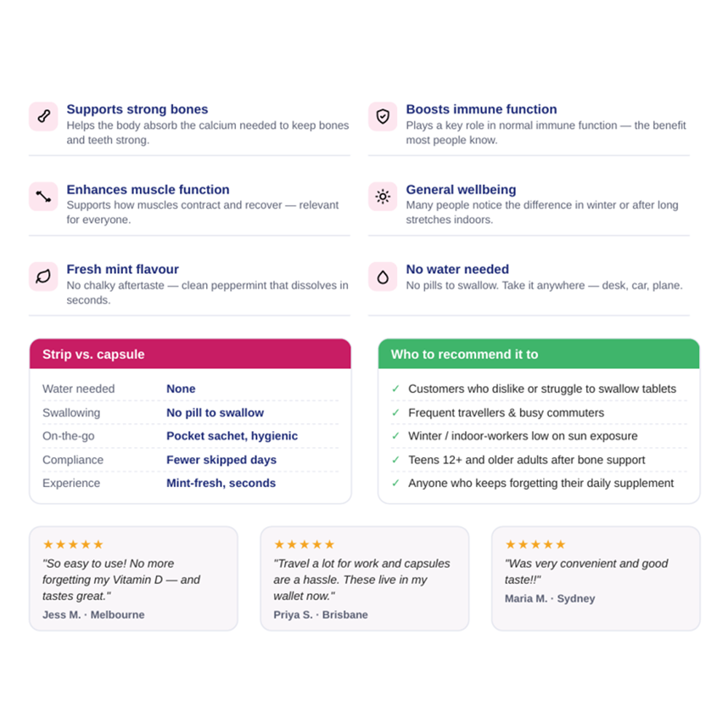
Task: Click the shield icon for Boosts immune function
Action: 383,116
